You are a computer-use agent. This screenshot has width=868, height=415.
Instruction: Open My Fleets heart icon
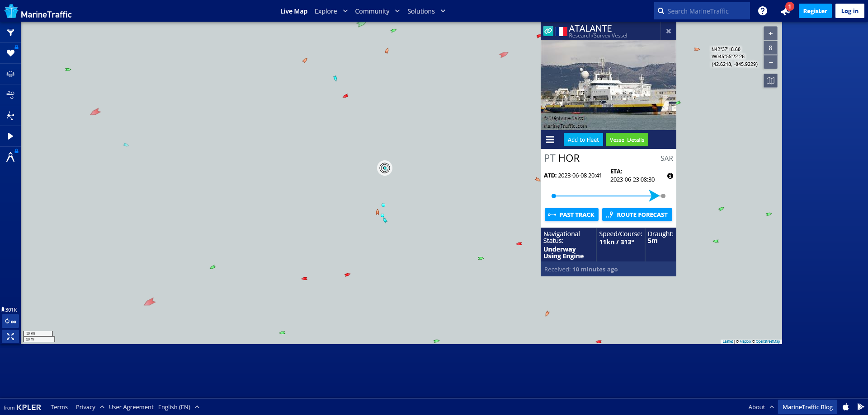[10, 53]
